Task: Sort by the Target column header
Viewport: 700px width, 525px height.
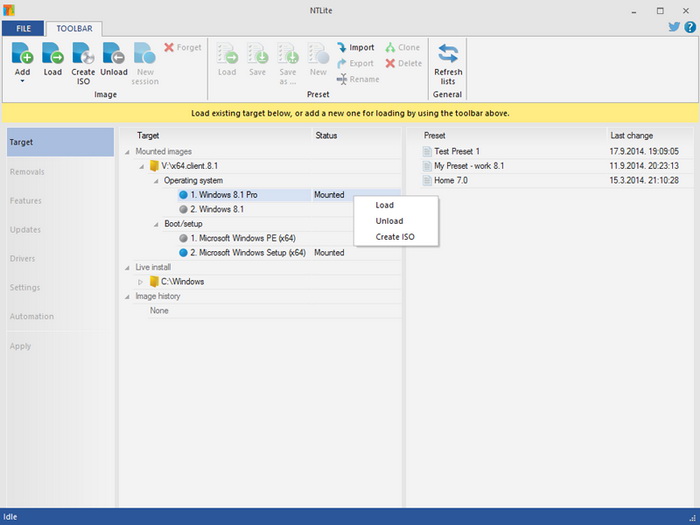Action: click(x=216, y=135)
